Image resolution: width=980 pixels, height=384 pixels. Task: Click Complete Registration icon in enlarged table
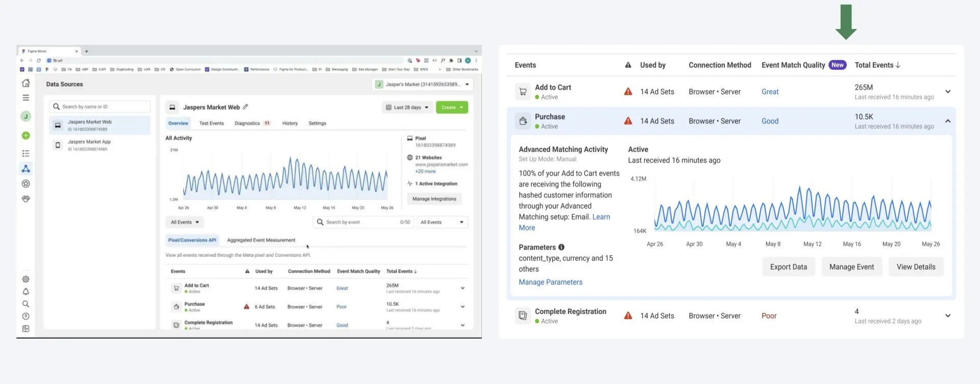point(523,316)
